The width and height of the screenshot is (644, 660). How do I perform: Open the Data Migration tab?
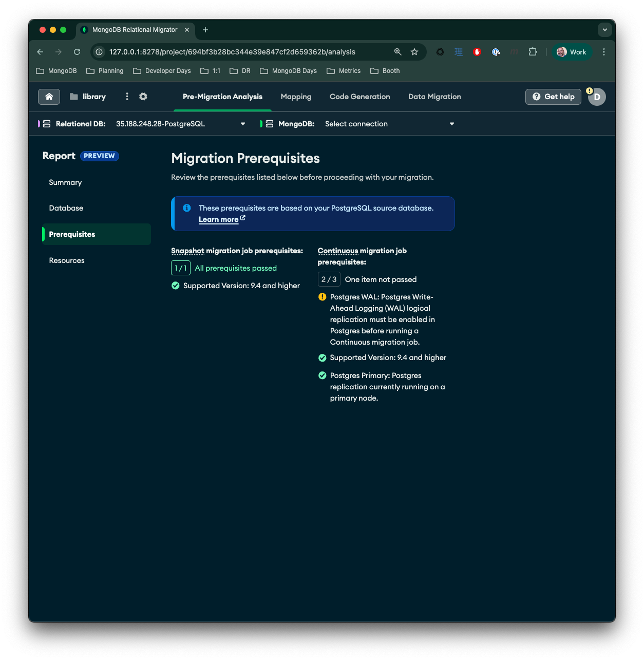point(434,97)
